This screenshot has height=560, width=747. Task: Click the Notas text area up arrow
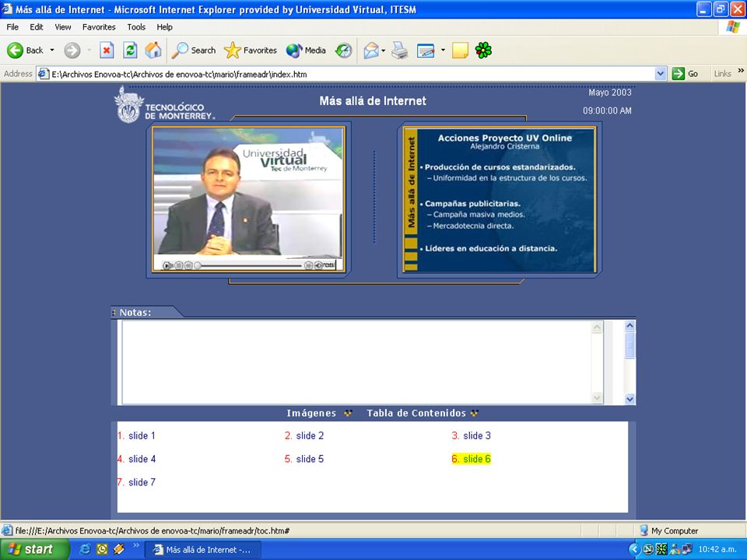(597, 327)
